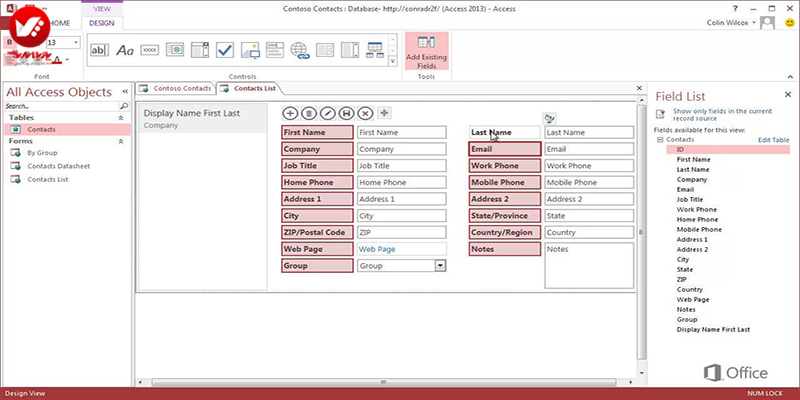
Task: Select Web Page in Field List
Action: tap(693, 299)
